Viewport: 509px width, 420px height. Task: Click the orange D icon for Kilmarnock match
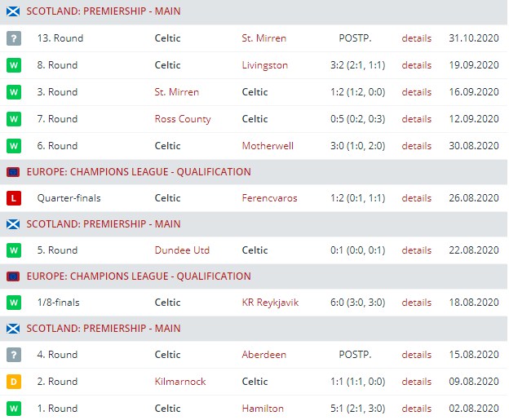14,382
